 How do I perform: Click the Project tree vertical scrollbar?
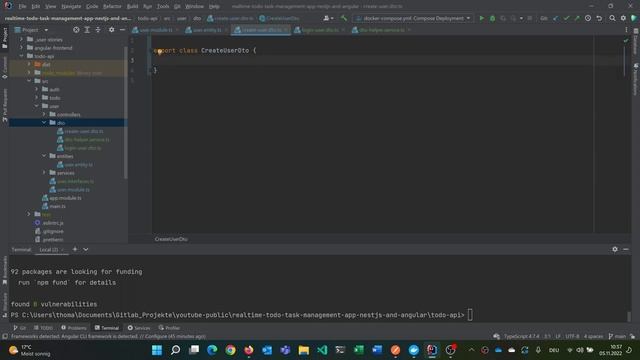tap(125, 114)
